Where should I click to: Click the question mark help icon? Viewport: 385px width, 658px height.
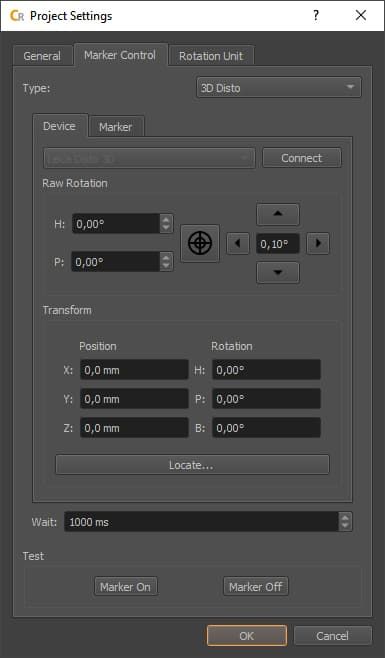316,16
